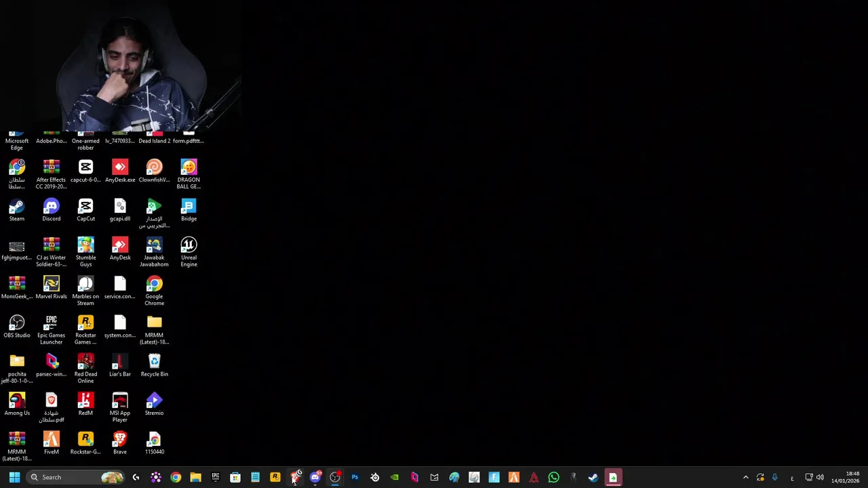Viewport: 868px width, 488px height.
Task: Select the Among Us desktop icon
Action: tap(17, 404)
